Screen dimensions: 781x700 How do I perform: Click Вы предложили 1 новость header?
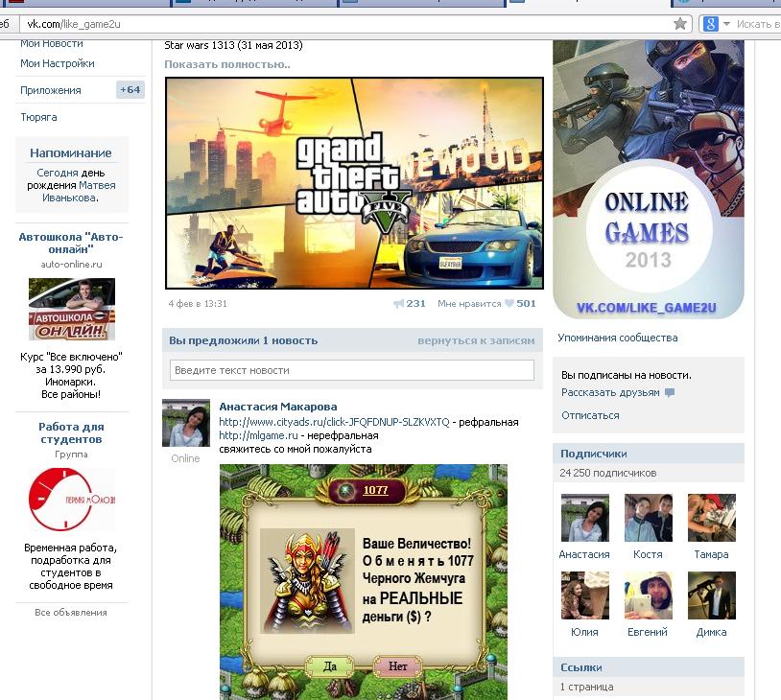point(243,341)
